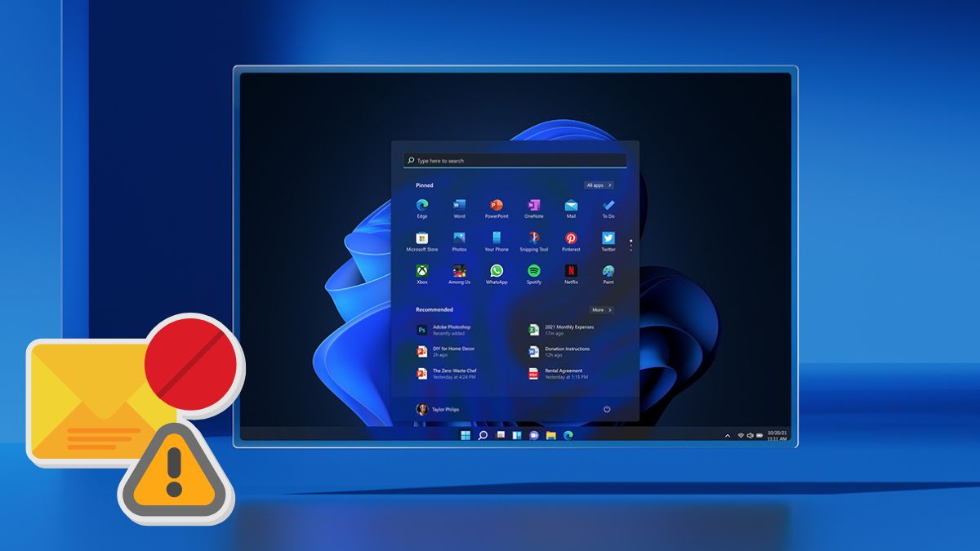Open the Pinterest pinned app
980x551 pixels.
(x=571, y=242)
